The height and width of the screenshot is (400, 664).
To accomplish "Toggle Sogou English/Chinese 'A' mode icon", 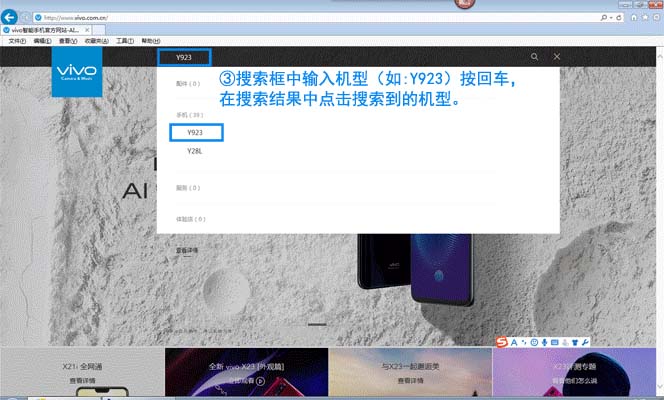I will click(514, 342).
